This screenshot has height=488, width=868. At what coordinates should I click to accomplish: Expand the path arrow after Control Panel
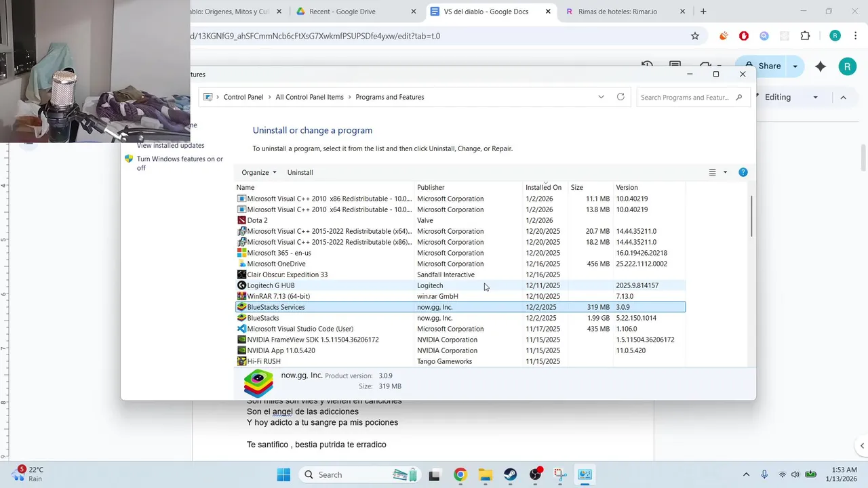pyautogui.click(x=269, y=97)
